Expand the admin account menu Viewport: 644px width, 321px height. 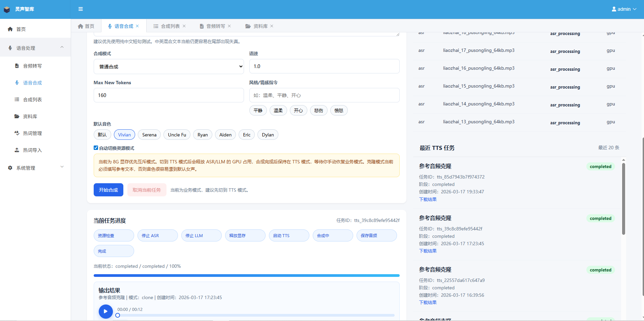pyautogui.click(x=624, y=9)
